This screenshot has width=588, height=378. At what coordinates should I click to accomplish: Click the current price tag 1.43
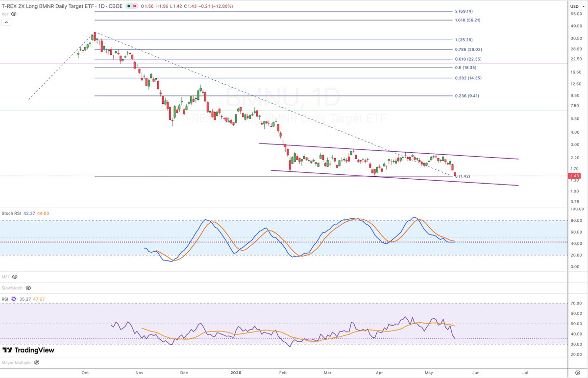coord(574,176)
